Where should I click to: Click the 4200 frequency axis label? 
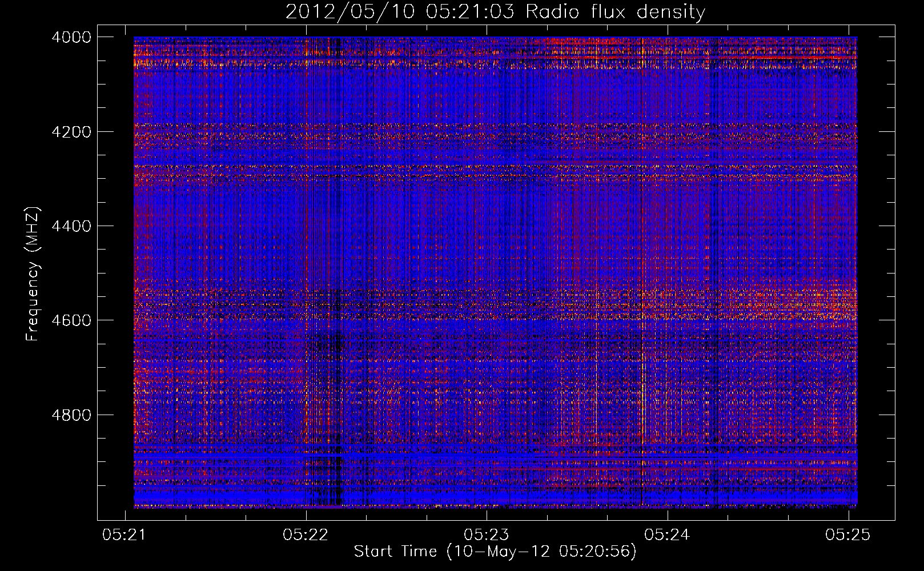tap(71, 132)
